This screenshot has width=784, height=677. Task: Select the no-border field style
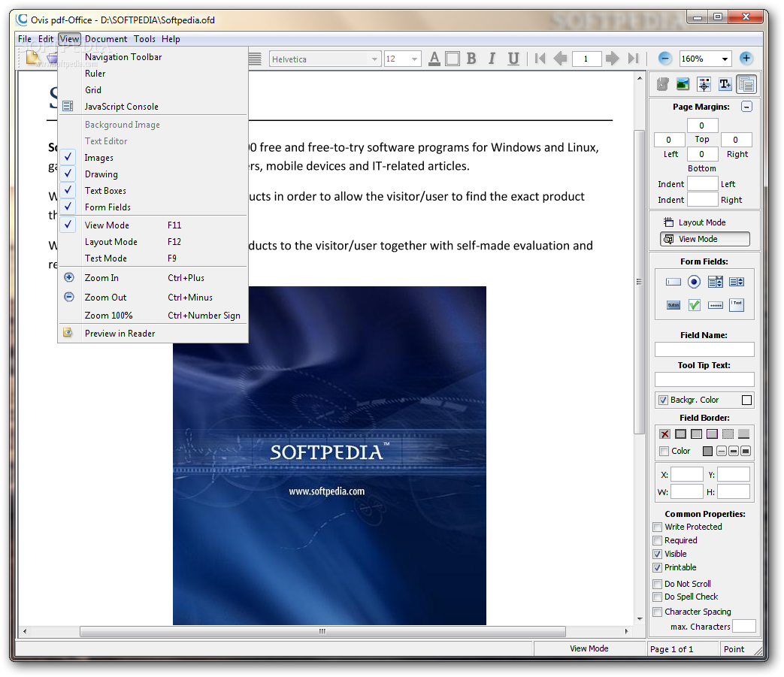pyautogui.click(x=664, y=434)
